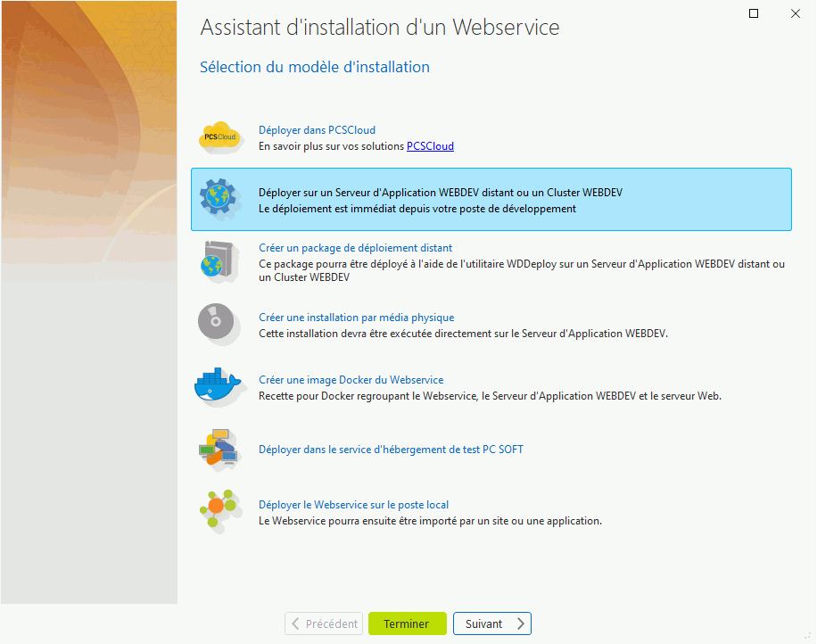The image size is (817, 644).
Task: Choose Créer une installation par média physique
Action: (x=357, y=318)
